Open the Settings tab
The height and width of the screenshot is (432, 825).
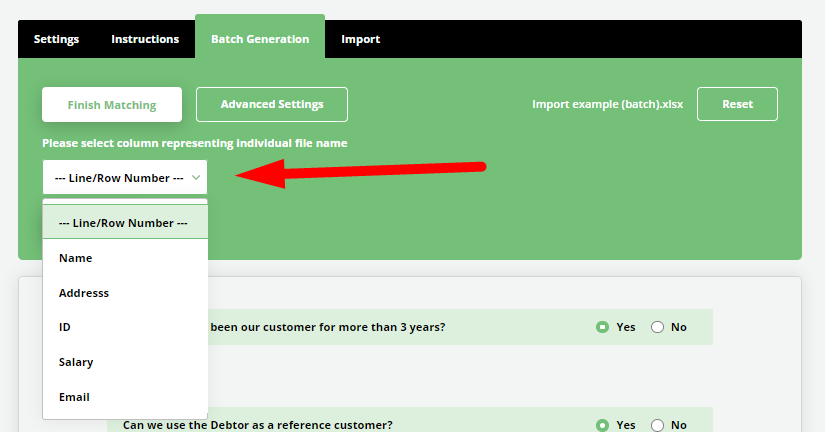(56, 39)
